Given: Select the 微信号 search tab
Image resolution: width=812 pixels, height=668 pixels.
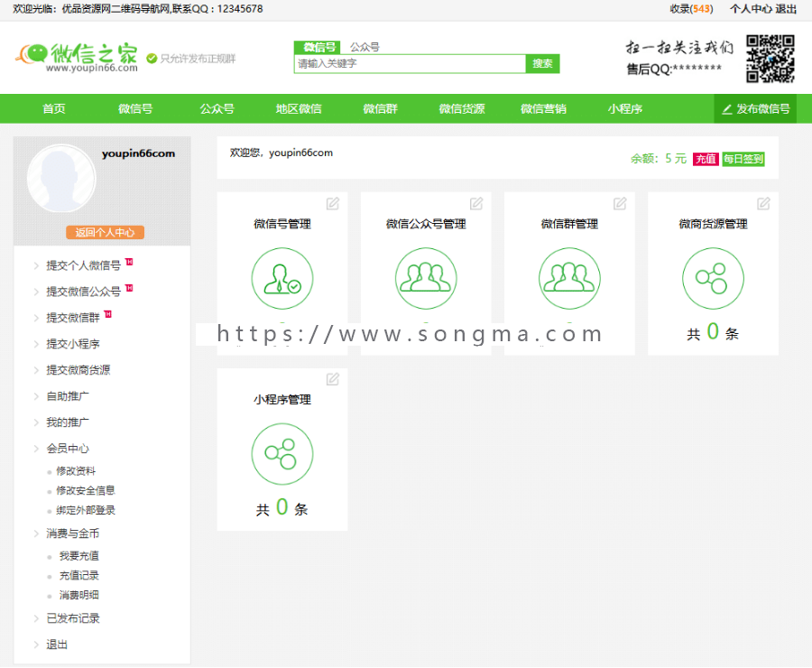Looking at the screenshot, I should pos(317,47).
